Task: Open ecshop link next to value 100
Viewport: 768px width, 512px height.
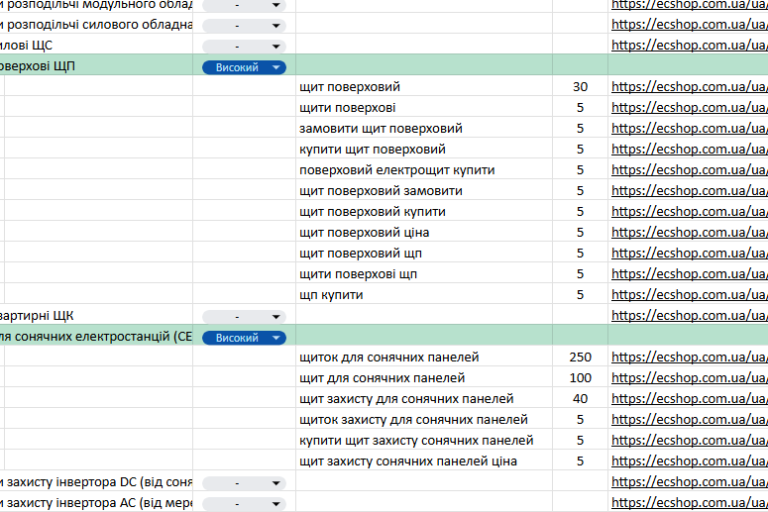Action: click(689, 378)
